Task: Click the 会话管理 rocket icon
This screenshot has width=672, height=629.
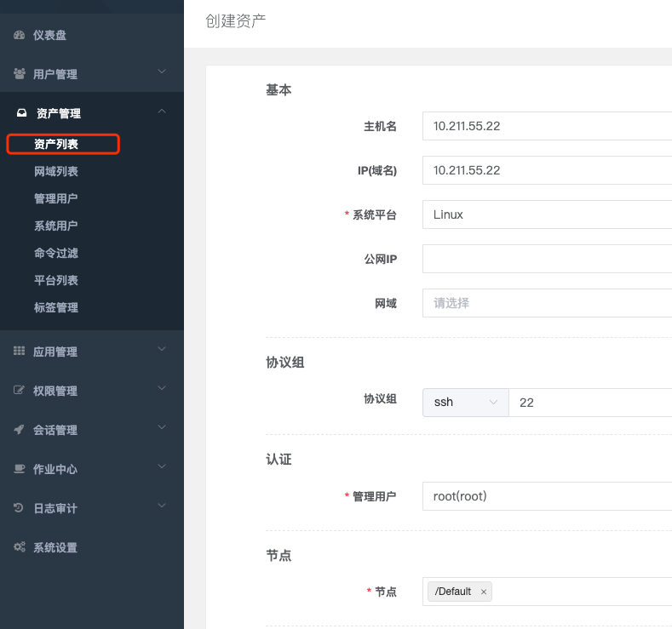Action: (19, 430)
